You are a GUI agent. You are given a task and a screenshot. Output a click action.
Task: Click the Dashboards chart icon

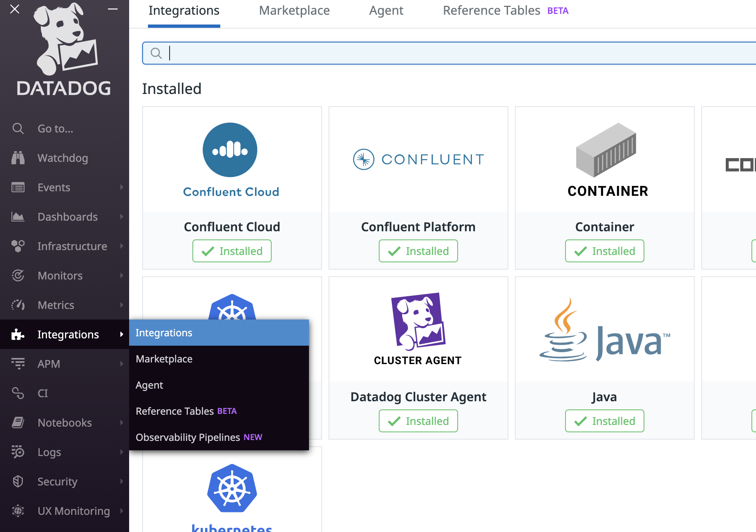(x=18, y=217)
